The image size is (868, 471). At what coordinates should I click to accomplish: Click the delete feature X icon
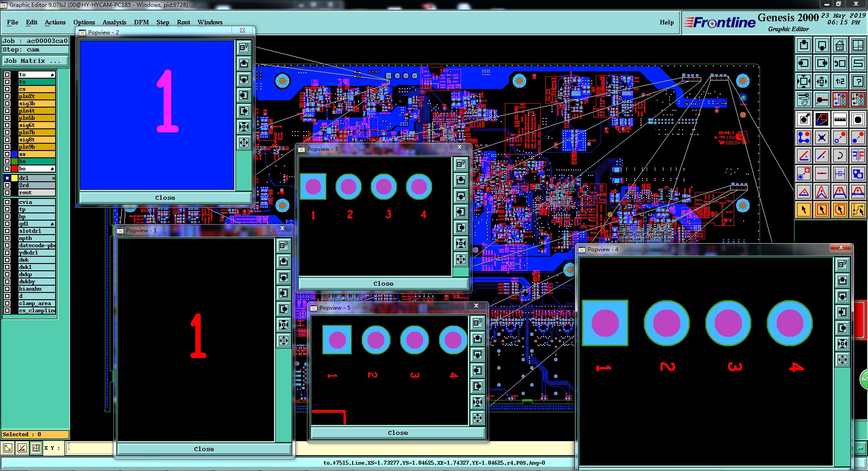point(822,137)
